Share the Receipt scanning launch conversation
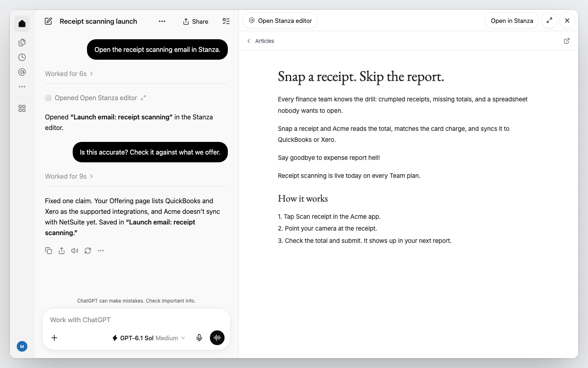Viewport: 588px width, 368px height. (196, 21)
